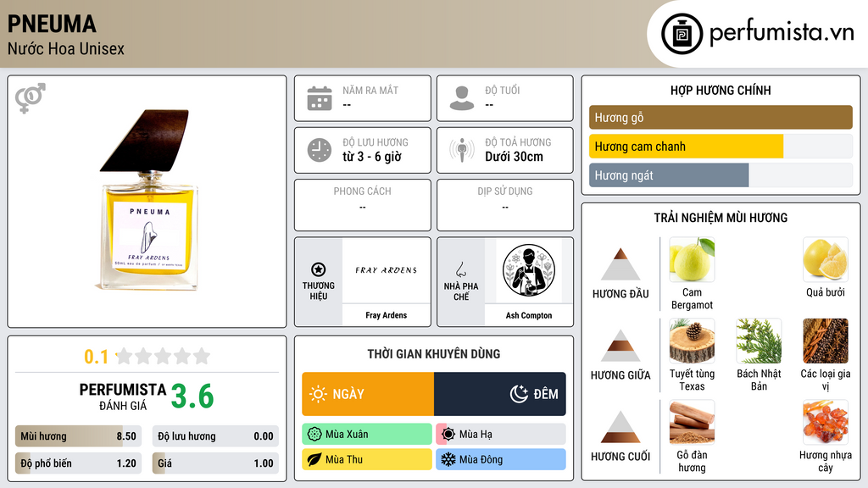Viewport: 868px width, 488px height.
Task: Click the perfumista.vn site name
Action: (782, 32)
